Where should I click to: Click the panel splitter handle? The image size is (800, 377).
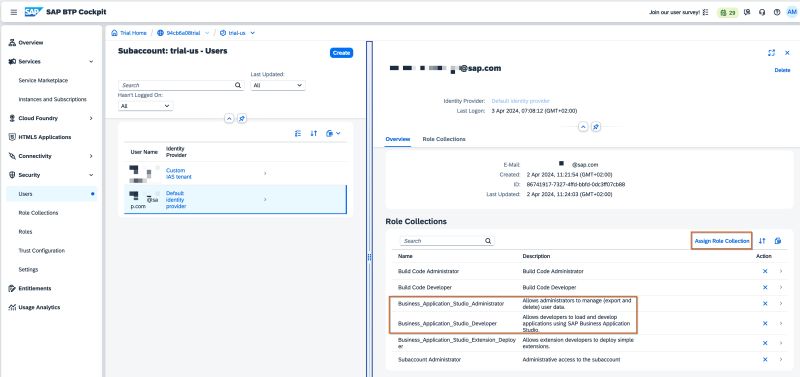pos(369,258)
